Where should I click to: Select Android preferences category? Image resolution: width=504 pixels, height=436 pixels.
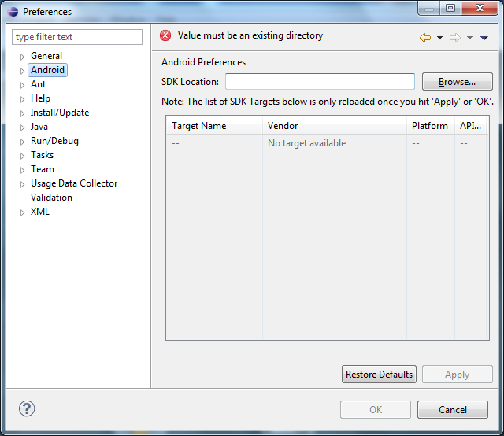tap(47, 70)
